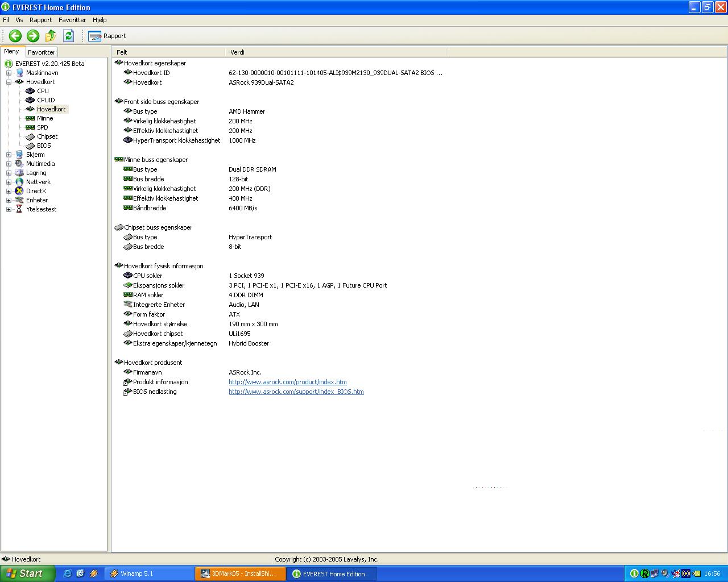The height and width of the screenshot is (582, 728).
Task: Click the Felt column header
Action: coord(168,52)
